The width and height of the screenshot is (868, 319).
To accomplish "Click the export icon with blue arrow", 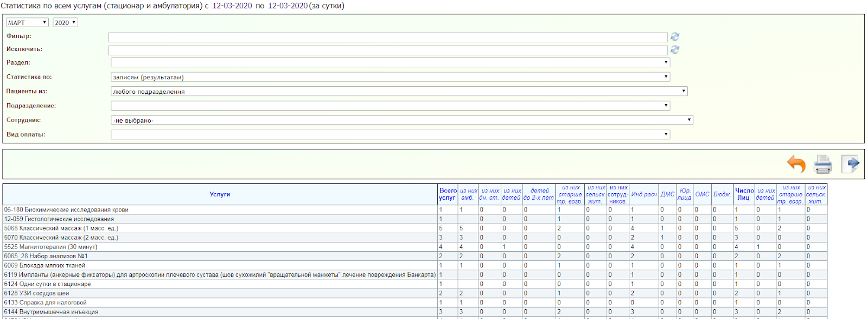I will click(850, 164).
